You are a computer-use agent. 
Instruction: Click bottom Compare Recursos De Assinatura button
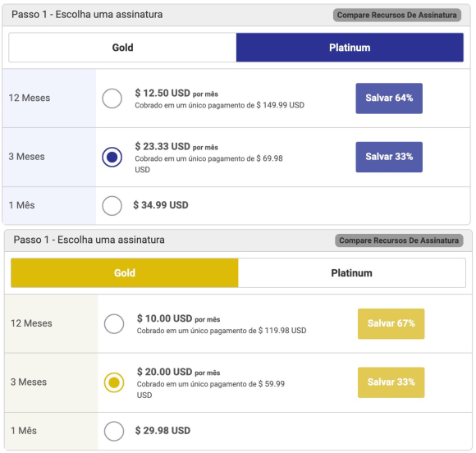pyautogui.click(x=399, y=240)
